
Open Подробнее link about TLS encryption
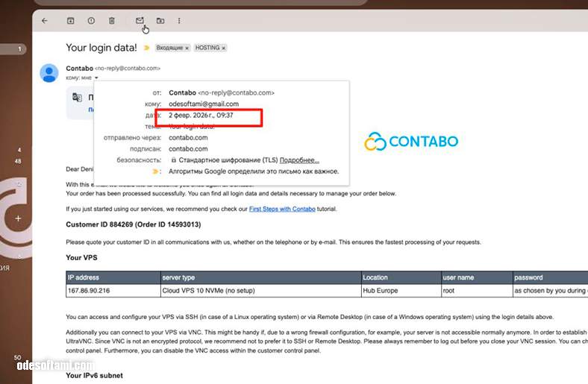pos(299,160)
